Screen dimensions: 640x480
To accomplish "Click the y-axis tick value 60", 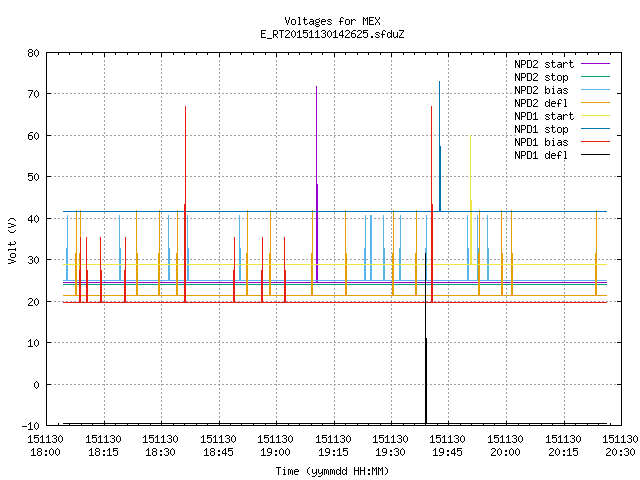I will tap(33, 136).
